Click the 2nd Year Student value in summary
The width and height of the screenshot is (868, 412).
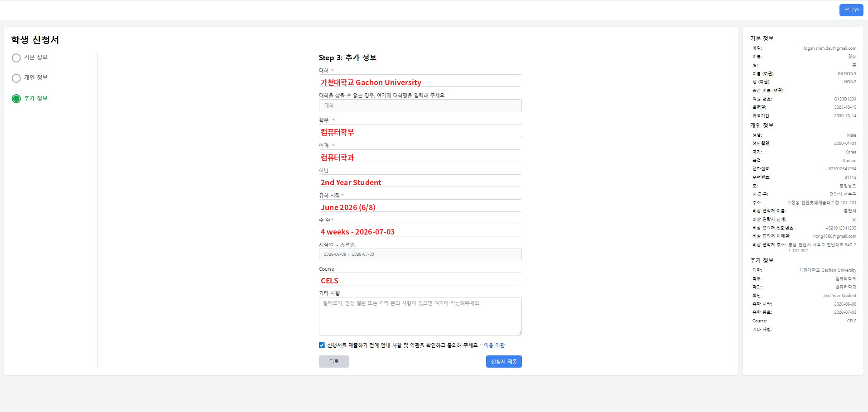pos(839,296)
